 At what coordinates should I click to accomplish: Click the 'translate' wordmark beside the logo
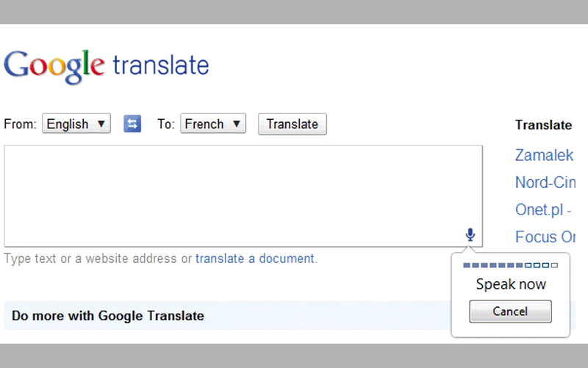[161, 65]
